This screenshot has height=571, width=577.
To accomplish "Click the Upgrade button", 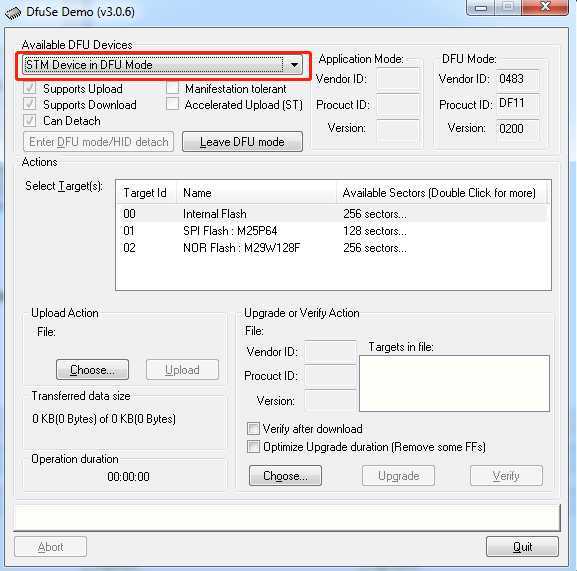I will click(399, 476).
